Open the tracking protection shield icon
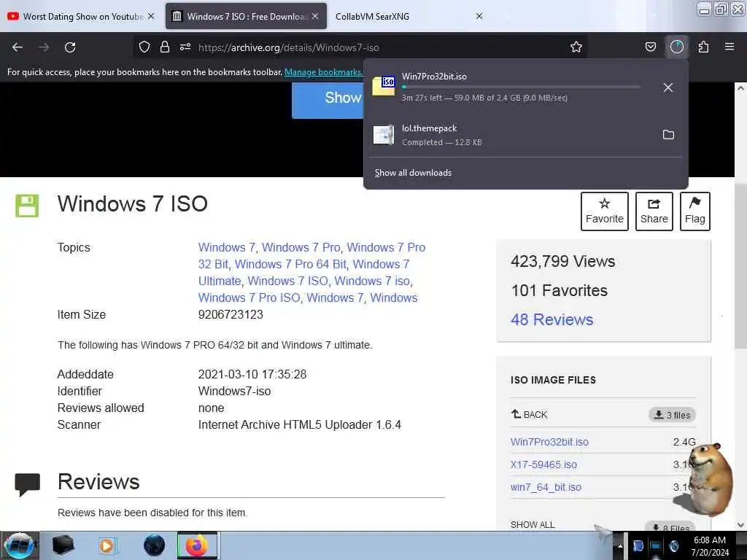The image size is (747, 560). [x=144, y=47]
